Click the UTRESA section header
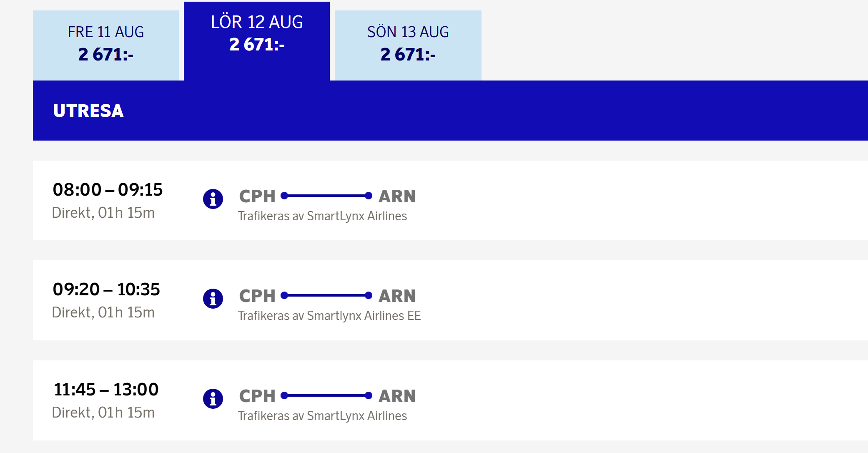868x453 pixels. tap(88, 111)
